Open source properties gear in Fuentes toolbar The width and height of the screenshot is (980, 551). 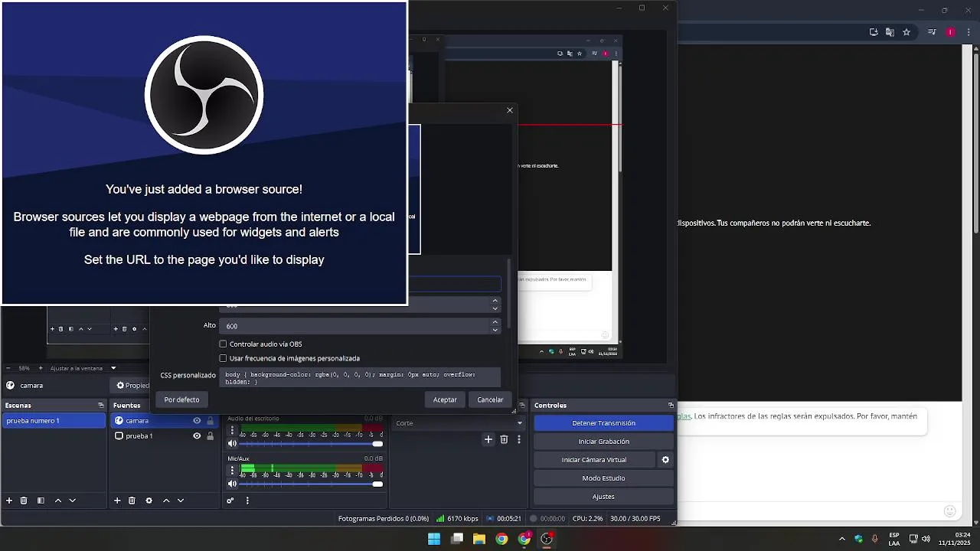(x=149, y=500)
